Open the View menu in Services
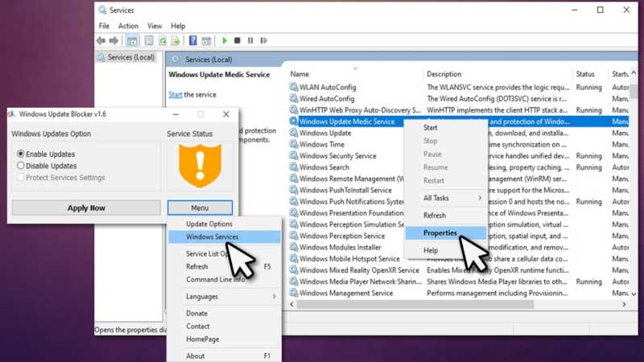This screenshot has width=644, height=362. click(155, 26)
